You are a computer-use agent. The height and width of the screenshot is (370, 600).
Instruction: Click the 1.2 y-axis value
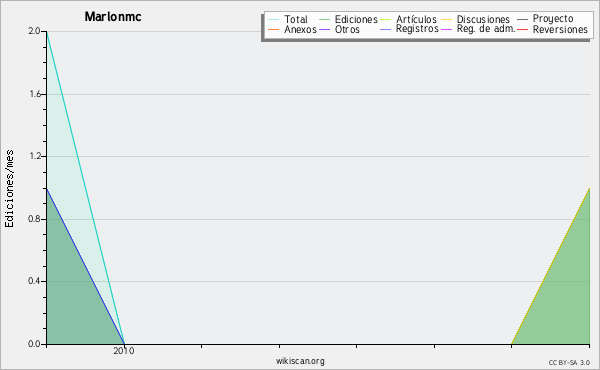click(35, 156)
